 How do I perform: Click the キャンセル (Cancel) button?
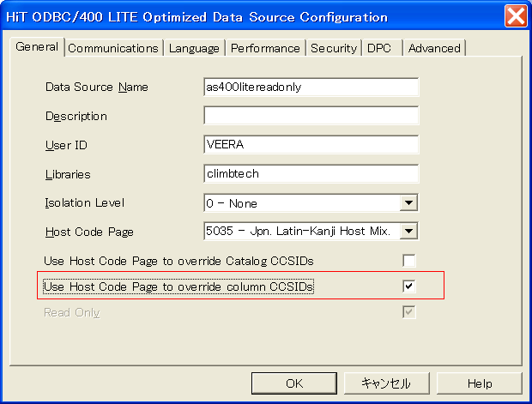pyautogui.click(x=387, y=383)
